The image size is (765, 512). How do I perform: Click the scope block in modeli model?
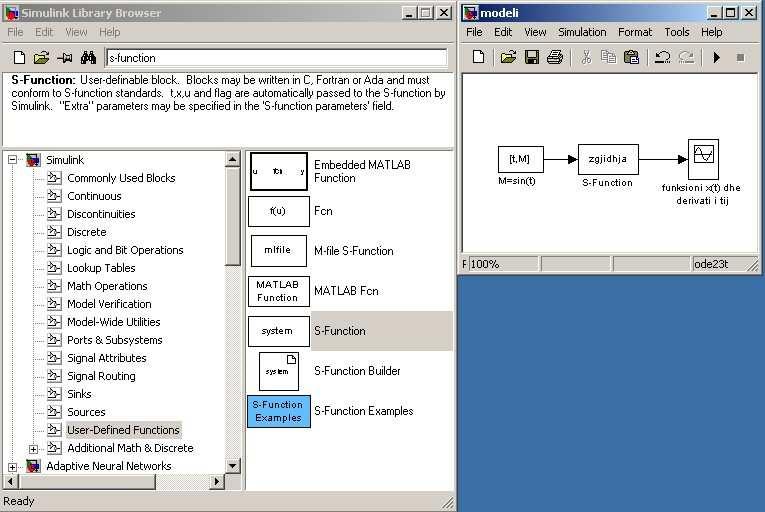click(703, 159)
